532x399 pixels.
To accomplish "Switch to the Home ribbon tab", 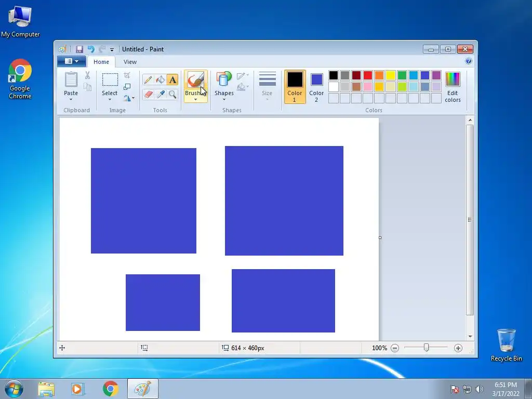I will click(x=101, y=62).
